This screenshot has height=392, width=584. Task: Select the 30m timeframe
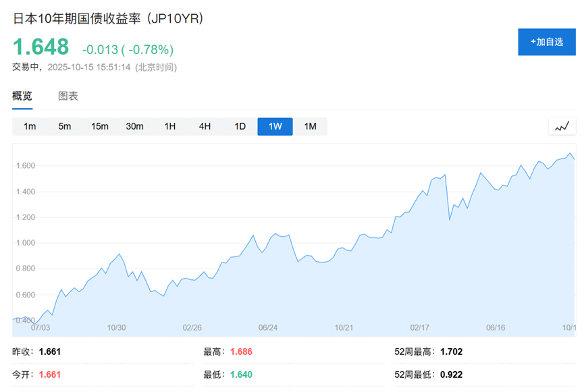point(135,126)
